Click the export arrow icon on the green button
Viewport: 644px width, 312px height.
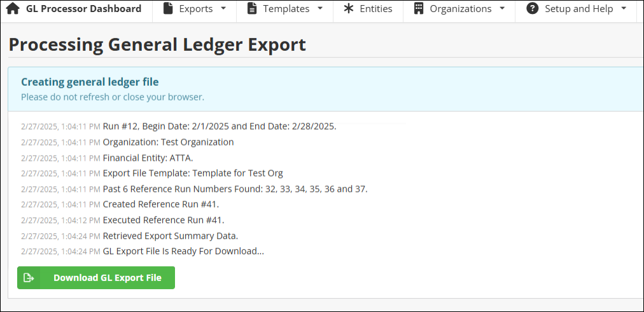point(29,278)
